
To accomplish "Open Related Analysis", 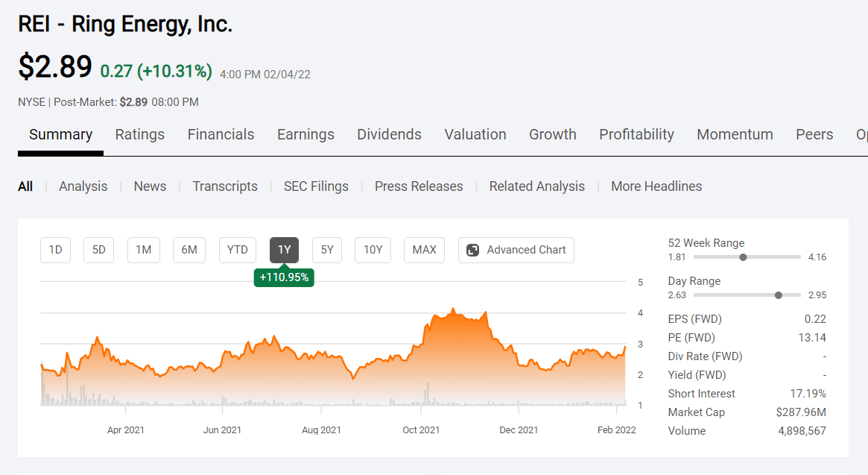I will (537, 186).
